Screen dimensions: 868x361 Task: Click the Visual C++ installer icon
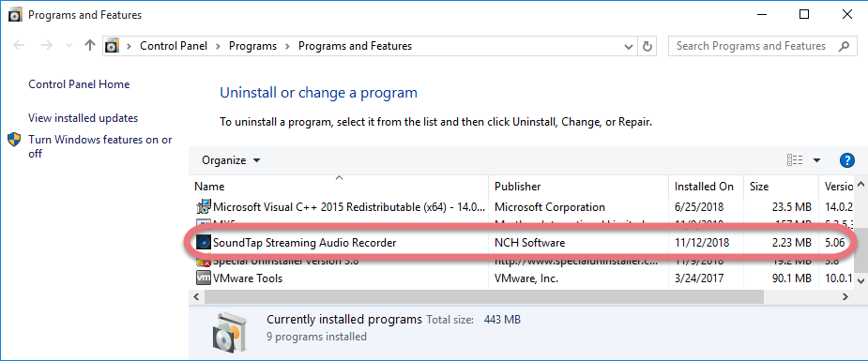204,207
